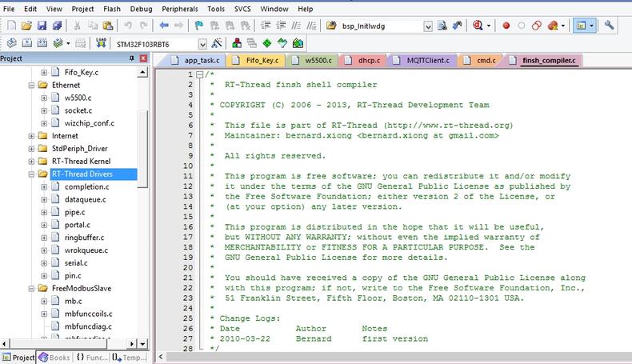Viewport: 632px width, 364px height.
Task: Open Select Software Packs icon
Action: click(x=282, y=43)
